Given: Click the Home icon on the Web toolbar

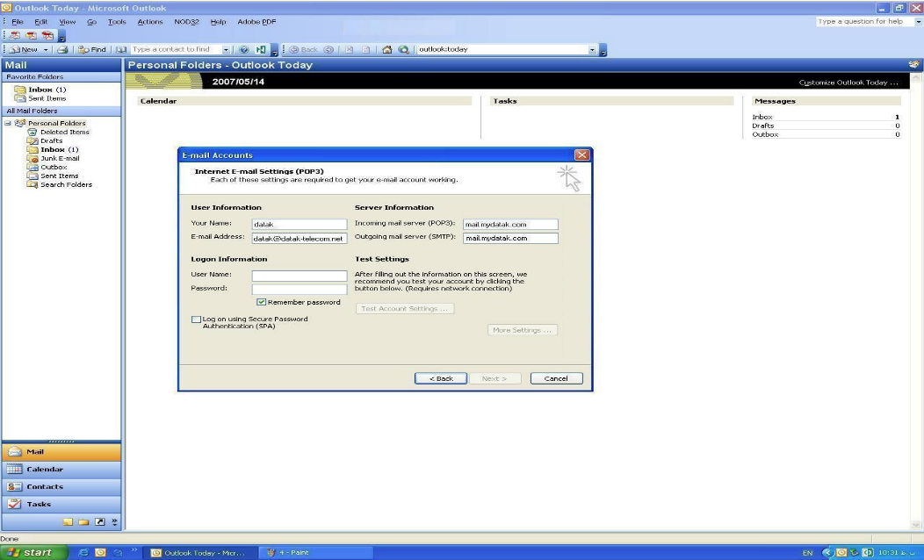Looking at the screenshot, I should [x=387, y=49].
